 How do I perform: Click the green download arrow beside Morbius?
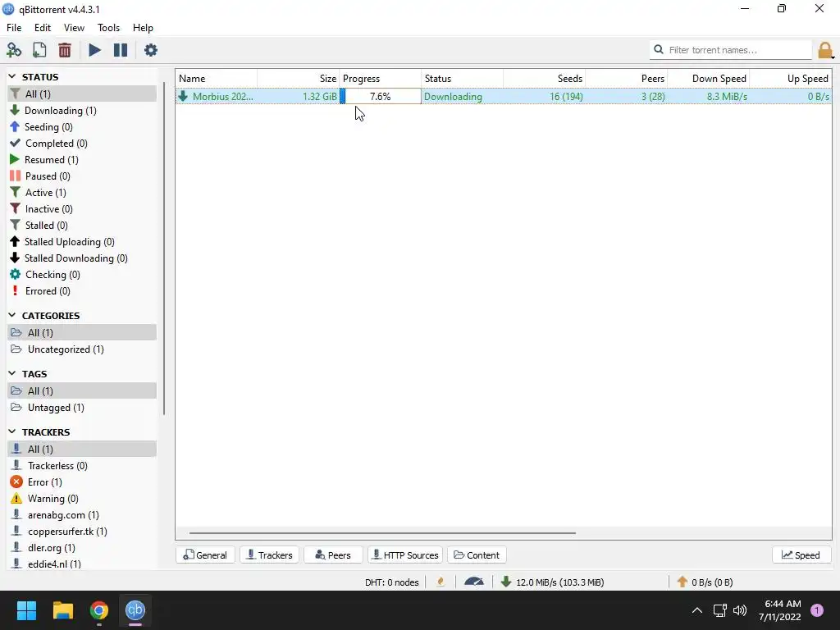[183, 96]
